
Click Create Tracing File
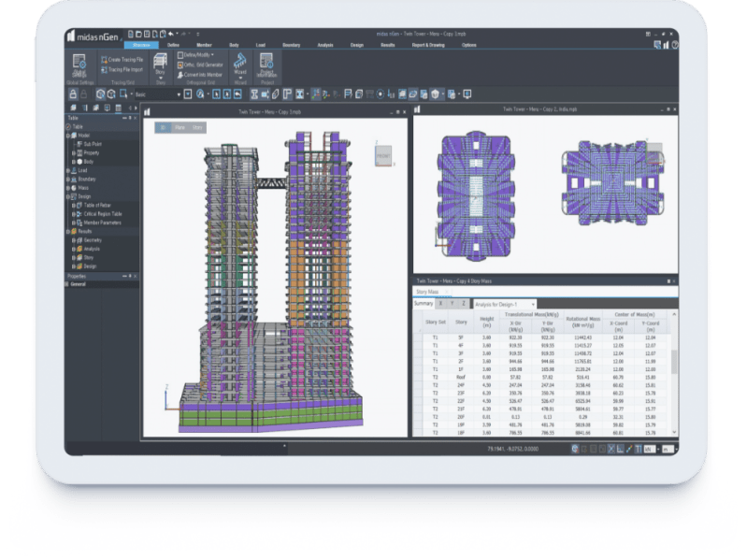pos(122,60)
